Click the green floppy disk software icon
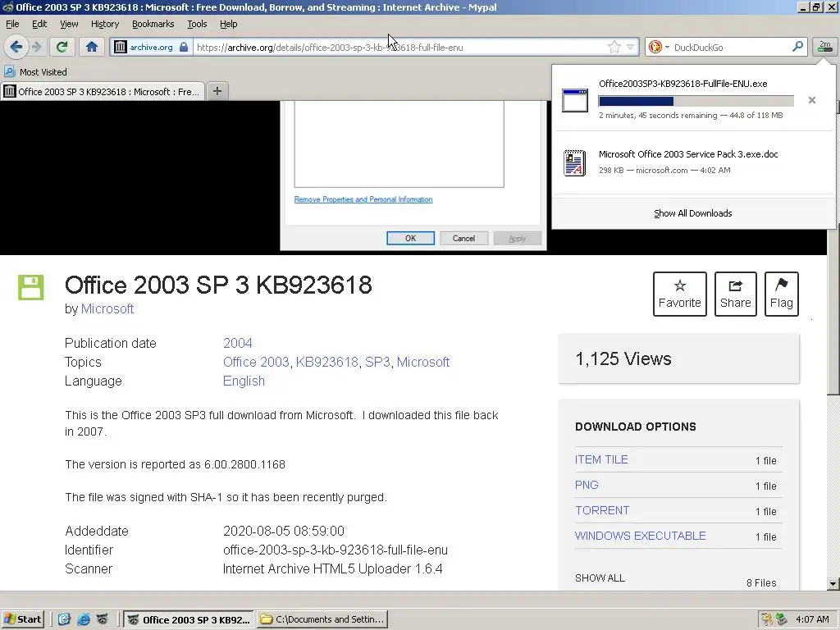Screen dimensions: 840x630 click(x=30, y=287)
